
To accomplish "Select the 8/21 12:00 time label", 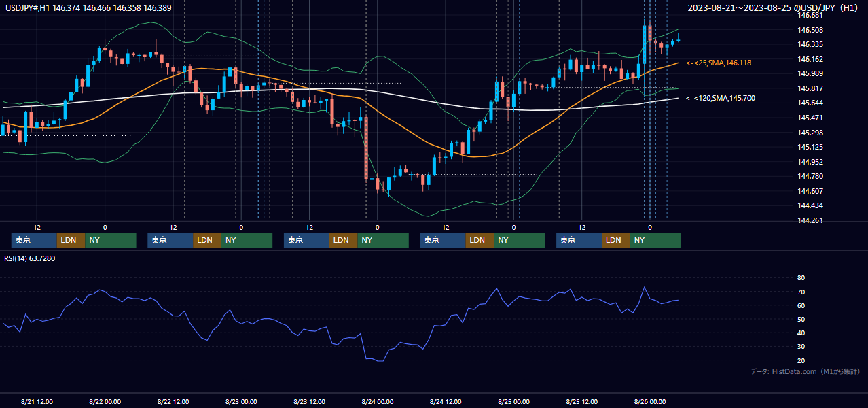I will [x=37, y=401].
